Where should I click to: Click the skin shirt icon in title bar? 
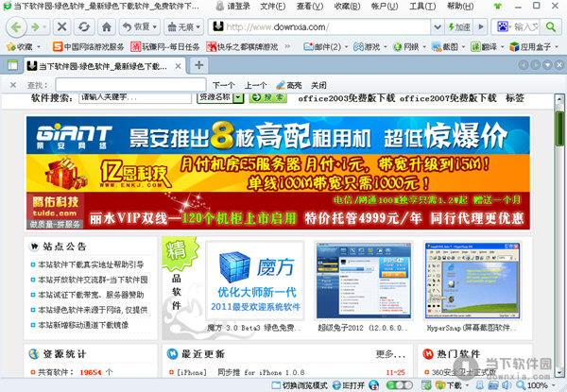click(x=498, y=6)
